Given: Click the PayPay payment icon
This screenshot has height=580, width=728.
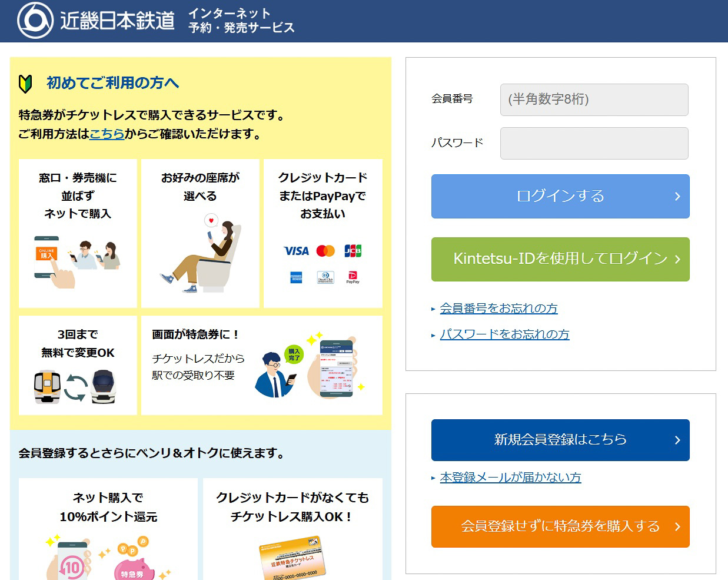Looking at the screenshot, I should 352,277.
